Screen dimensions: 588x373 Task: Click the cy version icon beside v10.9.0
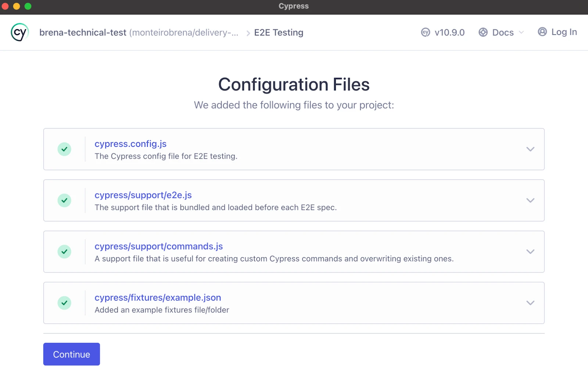click(x=425, y=32)
